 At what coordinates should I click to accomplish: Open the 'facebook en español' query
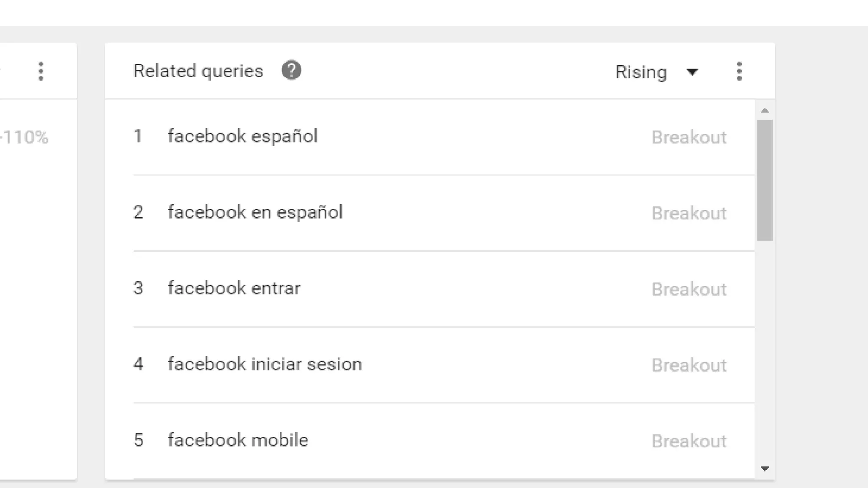[x=255, y=212]
